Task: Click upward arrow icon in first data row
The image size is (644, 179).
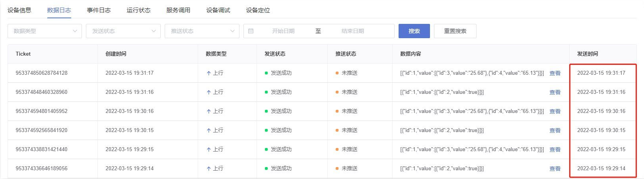Action: click(208, 73)
